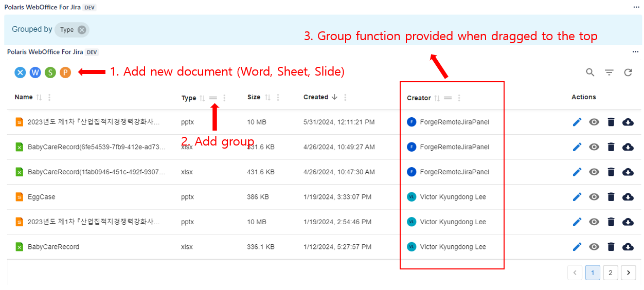Delete the xlsx created at 10:47:30 AM
Viewport: 644px width, 290px height.
[611, 172]
